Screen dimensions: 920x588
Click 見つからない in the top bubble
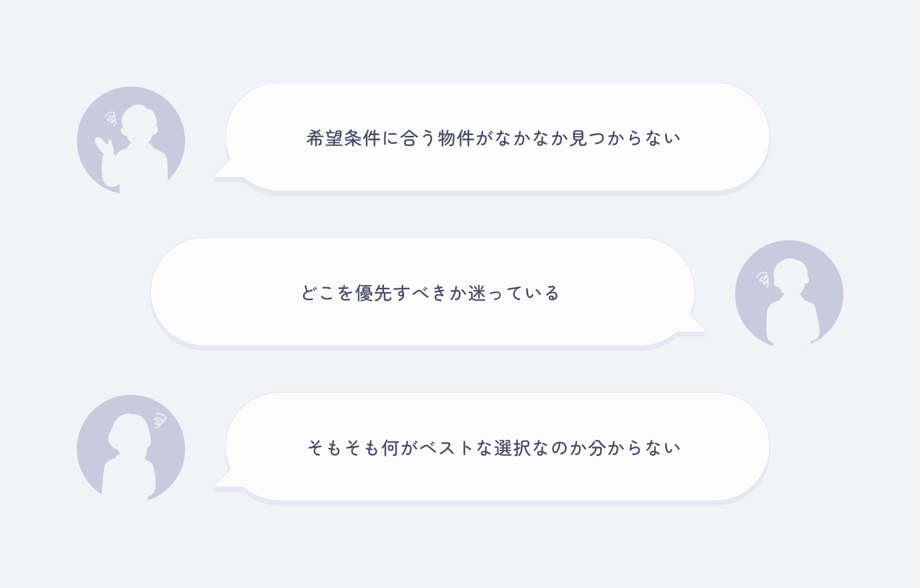tap(625, 138)
